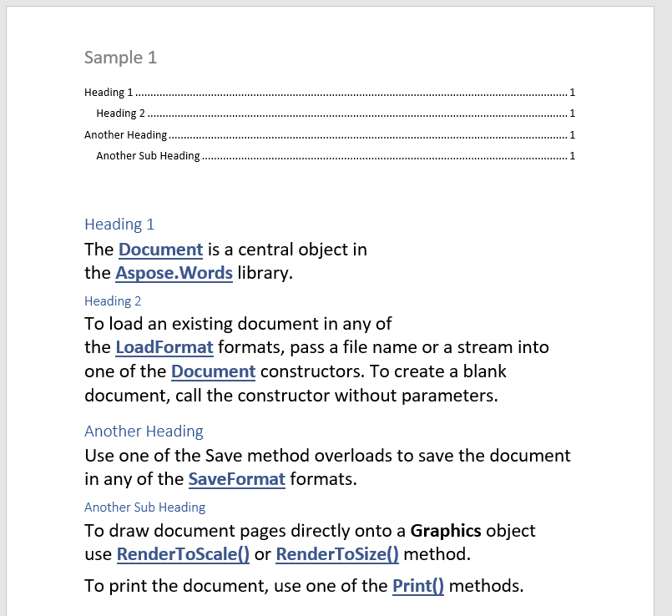672x616 pixels.
Task: Click the Print() method link
Action: 417,586
